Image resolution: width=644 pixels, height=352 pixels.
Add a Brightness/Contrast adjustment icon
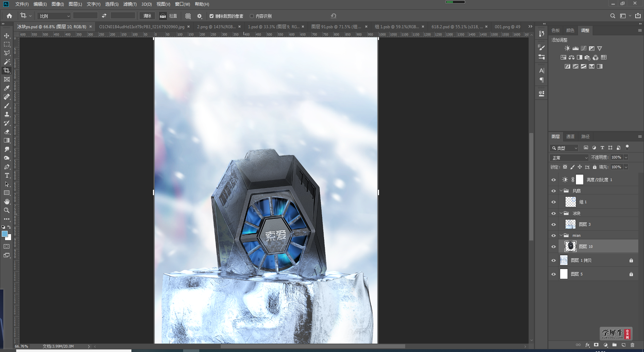[567, 48]
